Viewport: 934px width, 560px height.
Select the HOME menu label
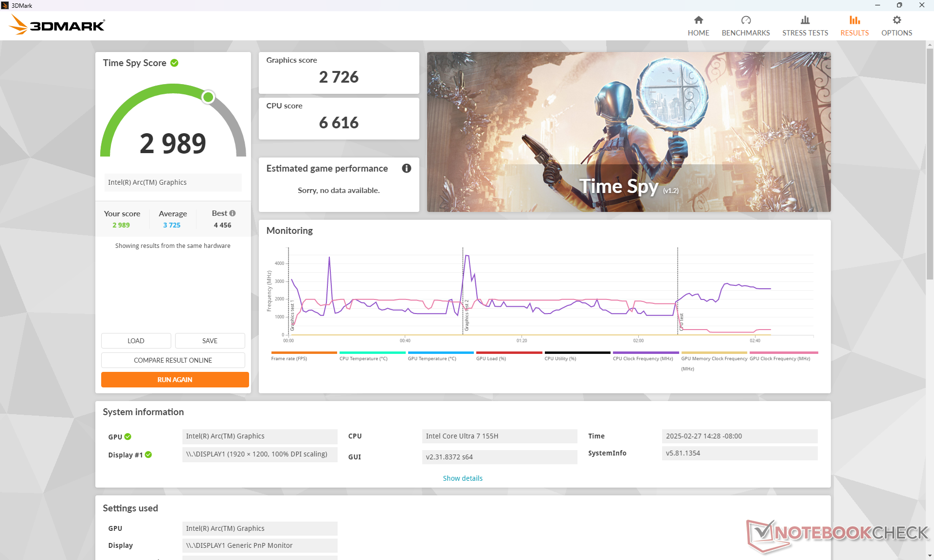(x=698, y=33)
